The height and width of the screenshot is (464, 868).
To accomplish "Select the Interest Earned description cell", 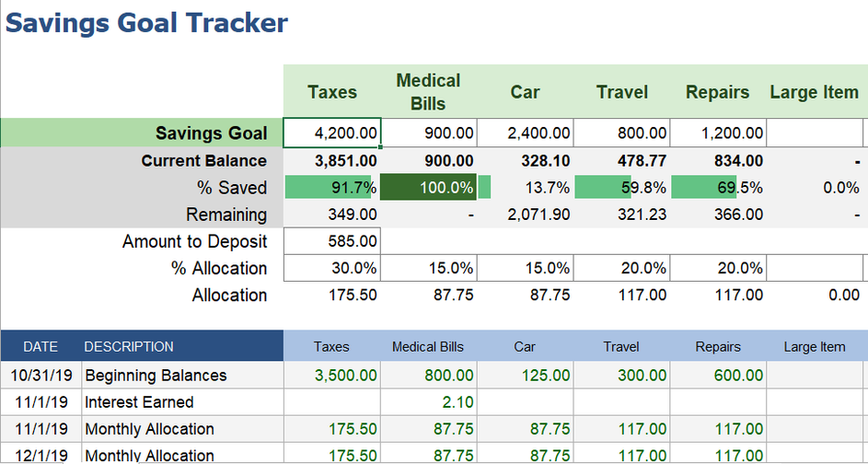I will click(139, 402).
